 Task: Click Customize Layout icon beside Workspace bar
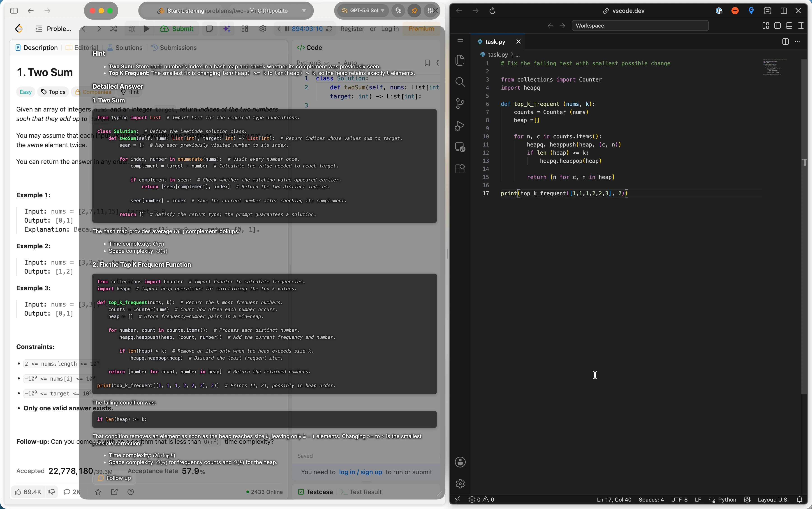(766, 26)
